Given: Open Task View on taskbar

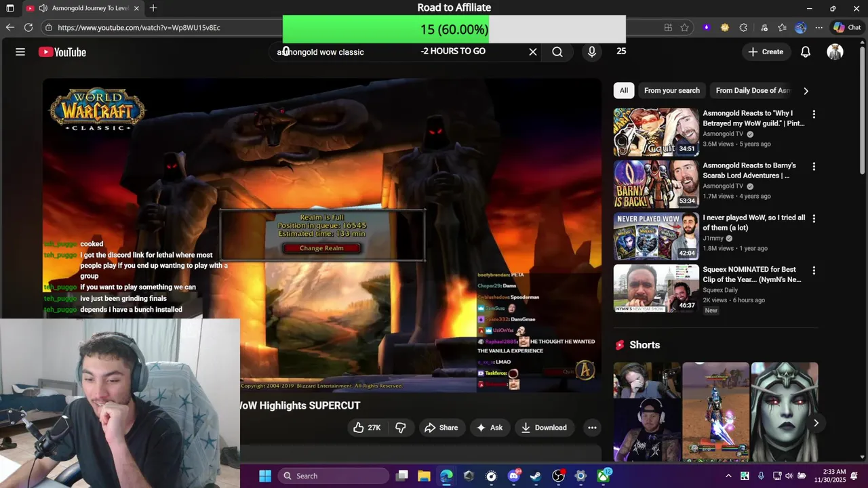Looking at the screenshot, I should (x=402, y=476).
